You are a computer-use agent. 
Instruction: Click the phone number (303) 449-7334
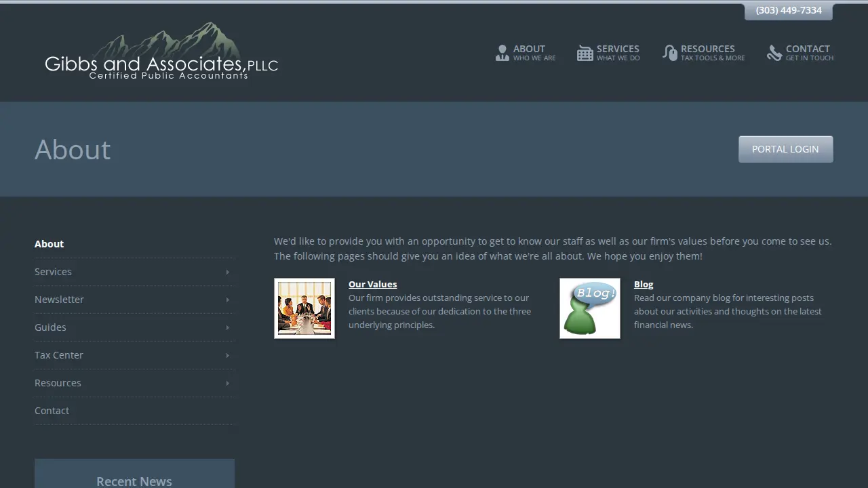[x=789, y=10]
